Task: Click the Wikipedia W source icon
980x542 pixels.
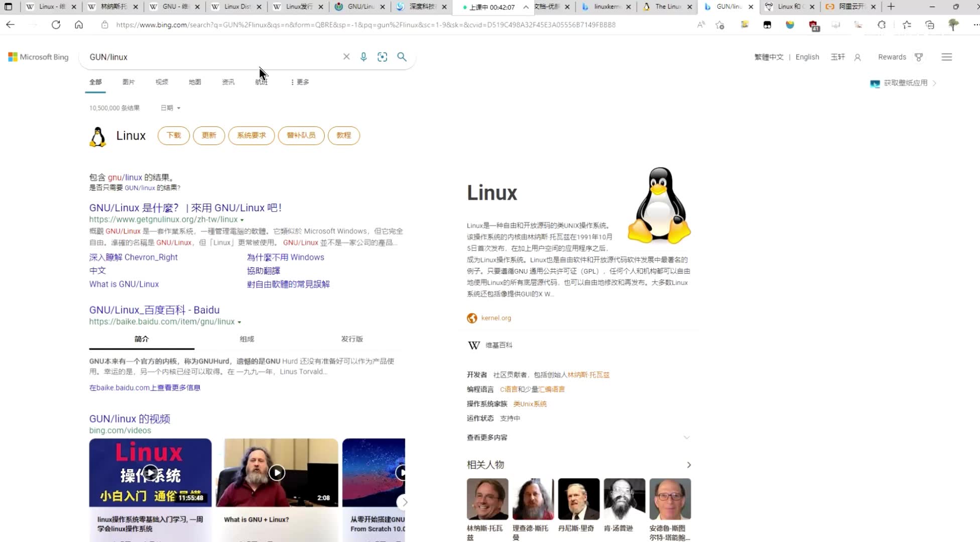Action: [x=474, y=345]
